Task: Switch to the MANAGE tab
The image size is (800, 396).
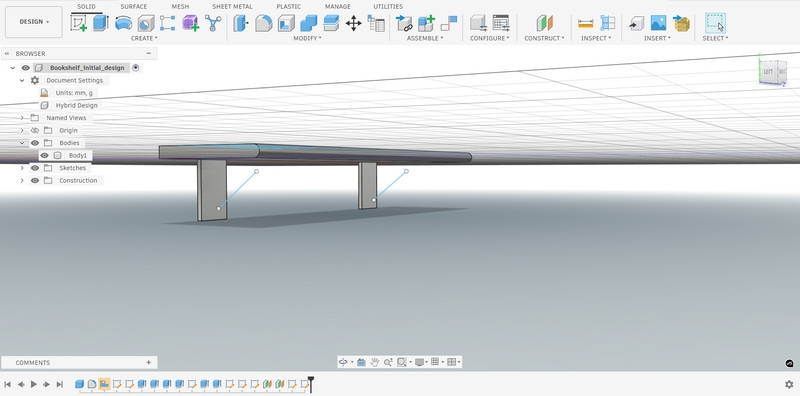Action: click(338, 7)
